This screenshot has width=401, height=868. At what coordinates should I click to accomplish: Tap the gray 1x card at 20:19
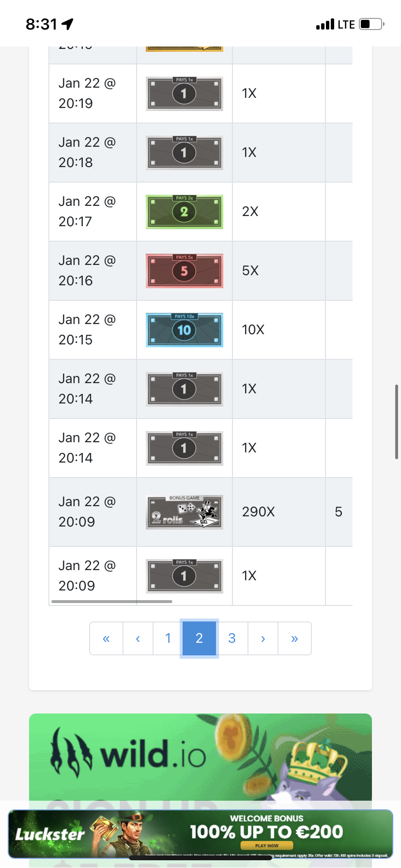coord(185,93)
